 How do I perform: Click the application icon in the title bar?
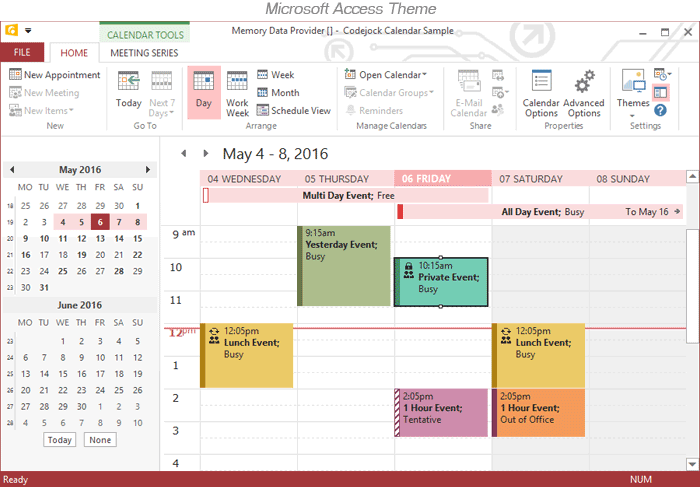11,30
